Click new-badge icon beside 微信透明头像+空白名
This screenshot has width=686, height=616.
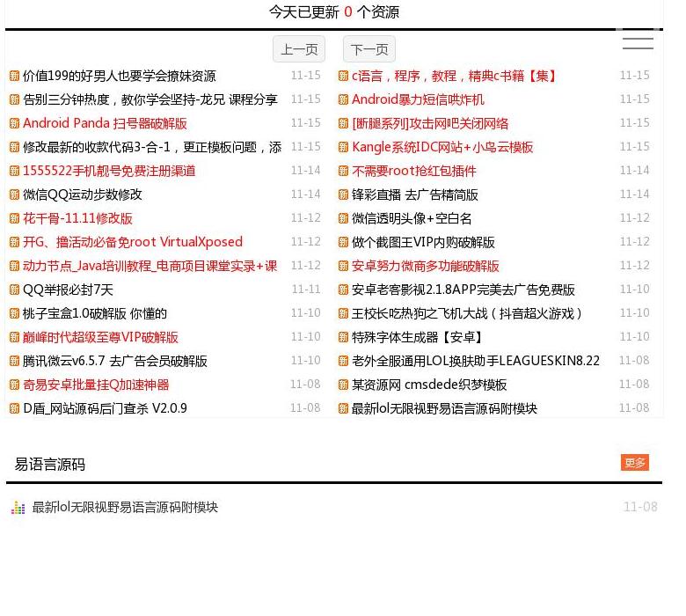click(343, 218)
